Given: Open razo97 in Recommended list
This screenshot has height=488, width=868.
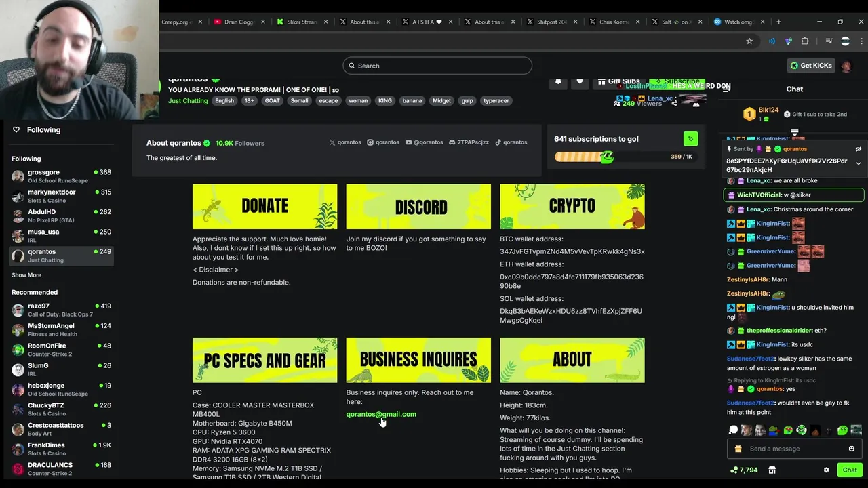Looking at the screenshot, I should [x=61, y=310].
